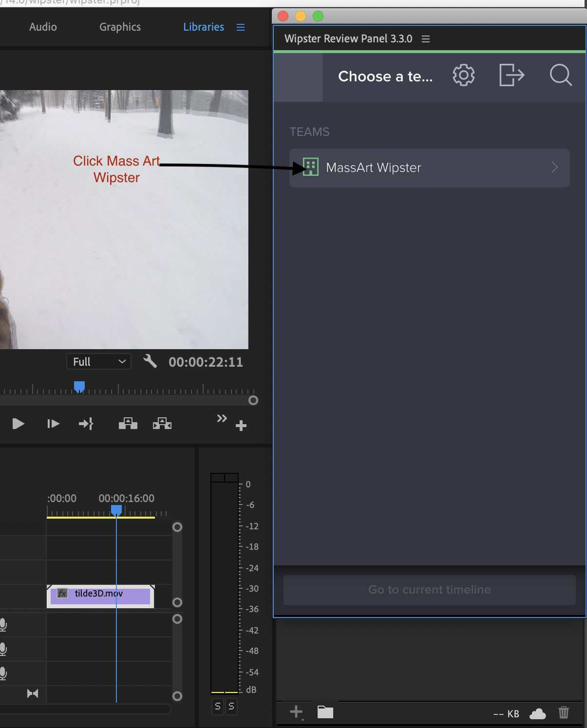The width and height of the screenshot is (587, 728).
Task: Open the Wipster search magnifier
Action: coord(561,75)
